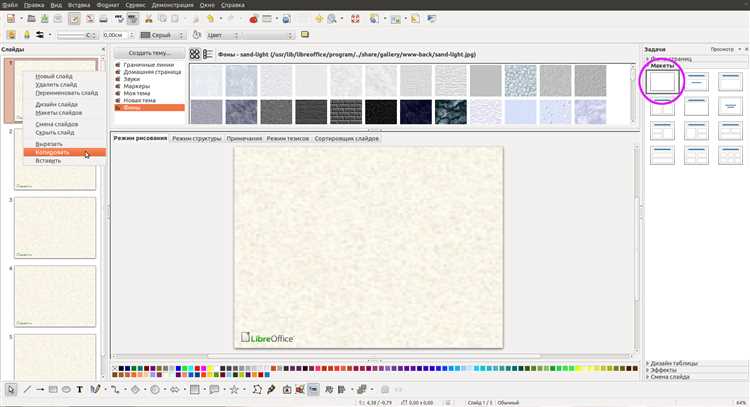The height and width of the screenshot is (407, 750).
Task: Expand the 'Смена слайда' section in tasks panel
Action: (x=668, y=377)
